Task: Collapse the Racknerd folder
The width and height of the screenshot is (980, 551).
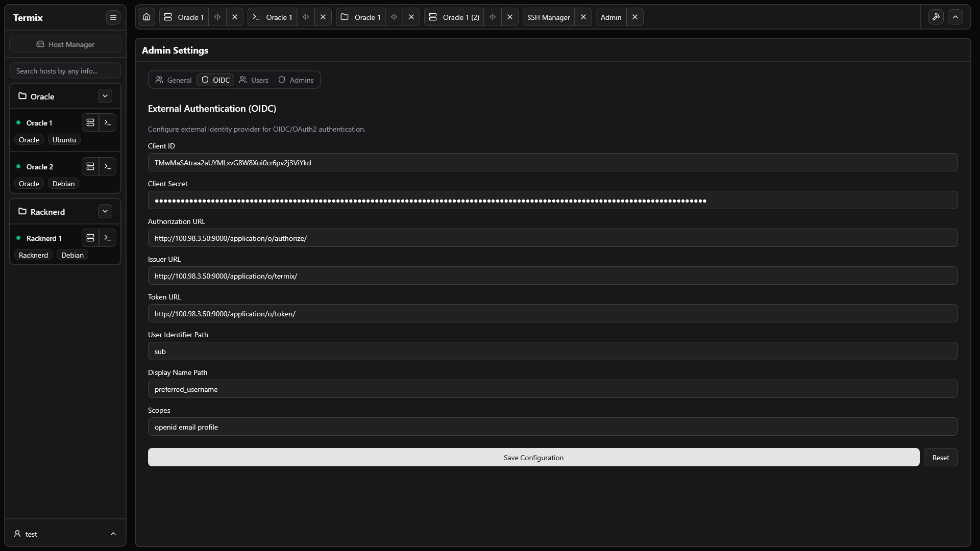Action: [x=105, y=211]
